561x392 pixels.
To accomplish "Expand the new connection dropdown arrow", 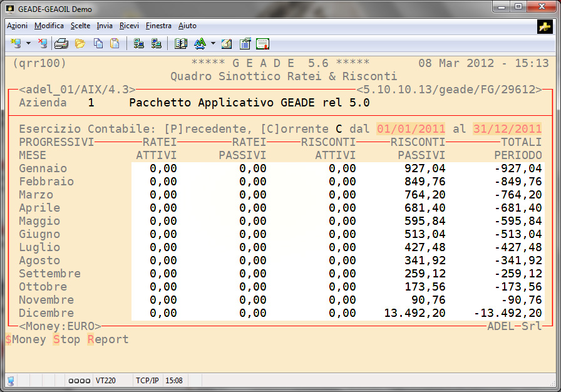I will 28,44.
